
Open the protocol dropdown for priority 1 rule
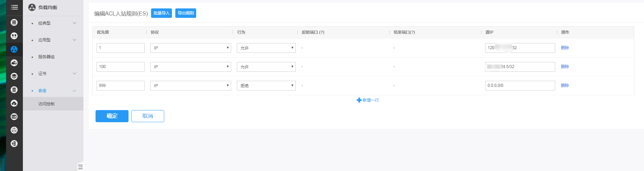coord(190,48)
